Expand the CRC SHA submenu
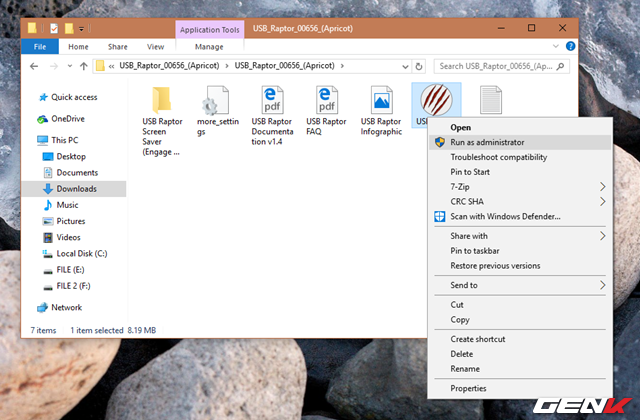The width and height of the screenshot is (640, 420). point(520,202)
